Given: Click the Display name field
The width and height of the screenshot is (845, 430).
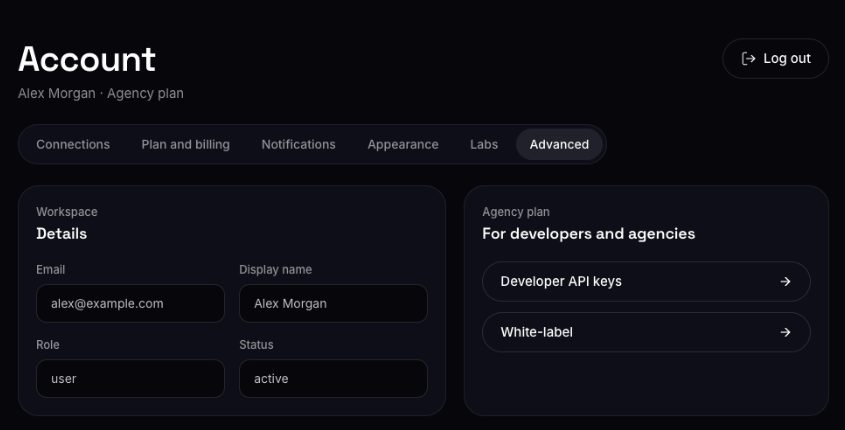Looking at the screenshot, I should [334, 303].
